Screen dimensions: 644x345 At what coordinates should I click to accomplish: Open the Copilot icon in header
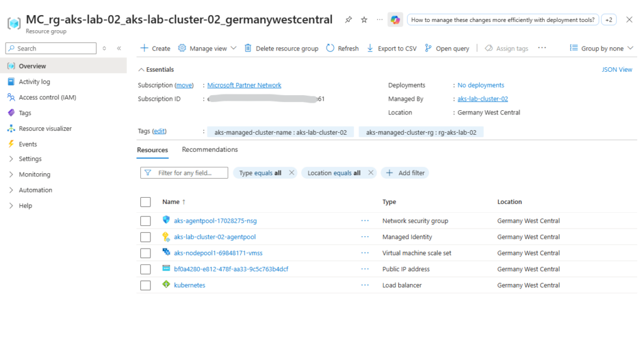click(x=395, y=20)
